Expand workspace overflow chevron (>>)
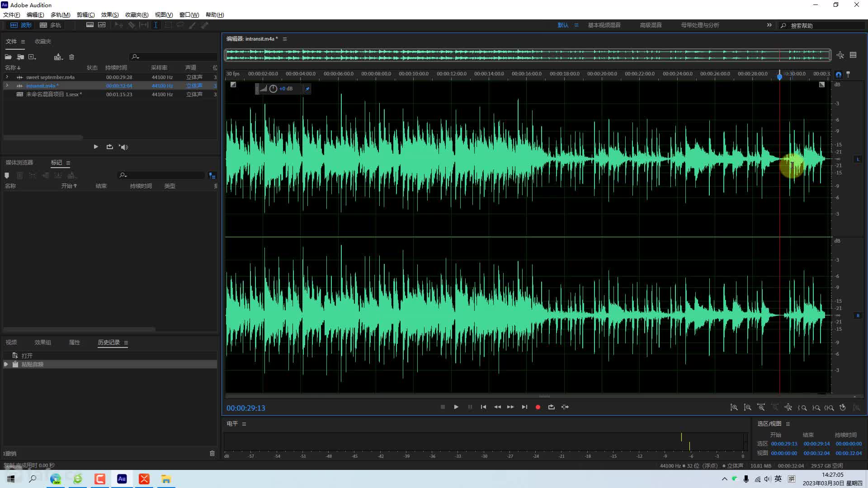868x488 pixels. (x=769, y=25)
